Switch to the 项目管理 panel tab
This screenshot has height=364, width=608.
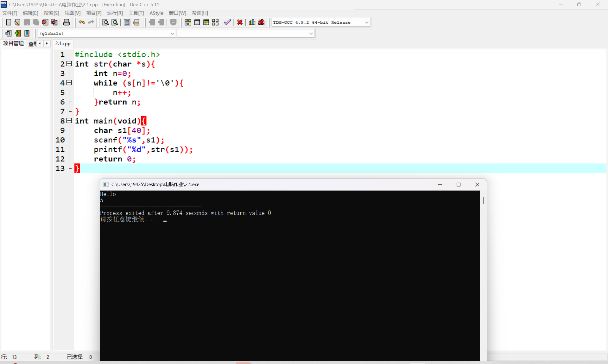pos(14,44)
